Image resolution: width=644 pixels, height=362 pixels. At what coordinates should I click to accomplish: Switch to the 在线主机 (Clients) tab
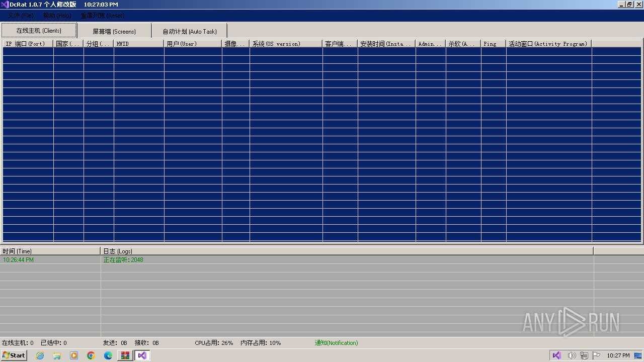[39, 31]
